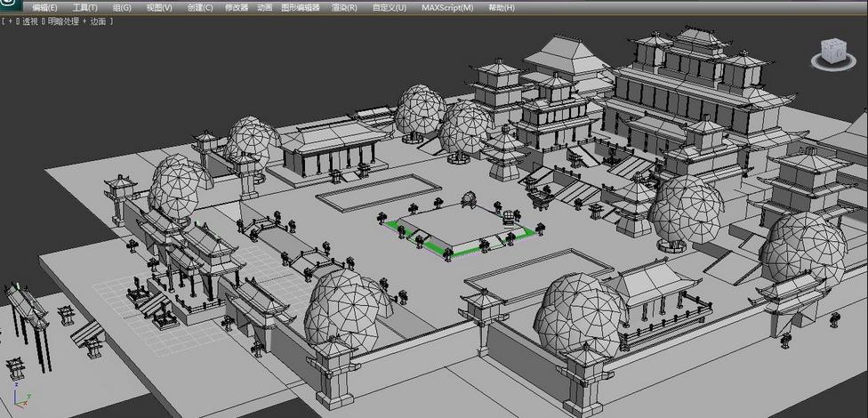The height and width of the screenshot is (418, 868).
Task: Open the 明暗处理 + 边面 shading label menu
Action: click(x=77, y=20)
